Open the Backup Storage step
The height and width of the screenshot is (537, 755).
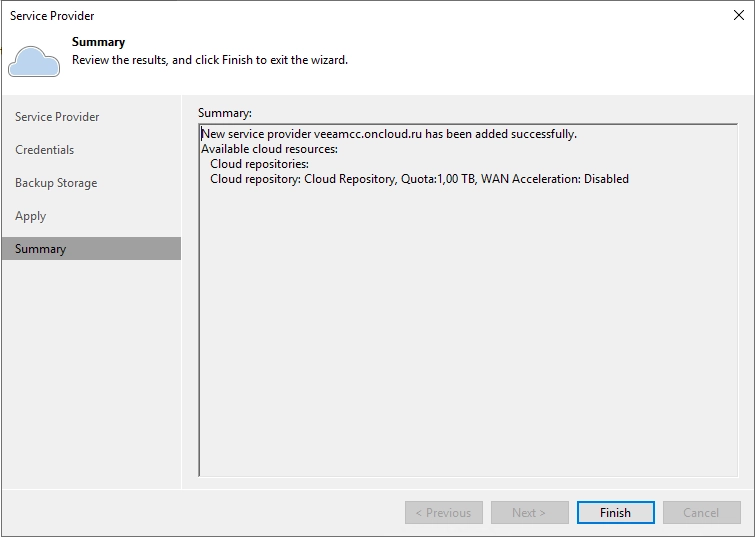tap(56, 183)
